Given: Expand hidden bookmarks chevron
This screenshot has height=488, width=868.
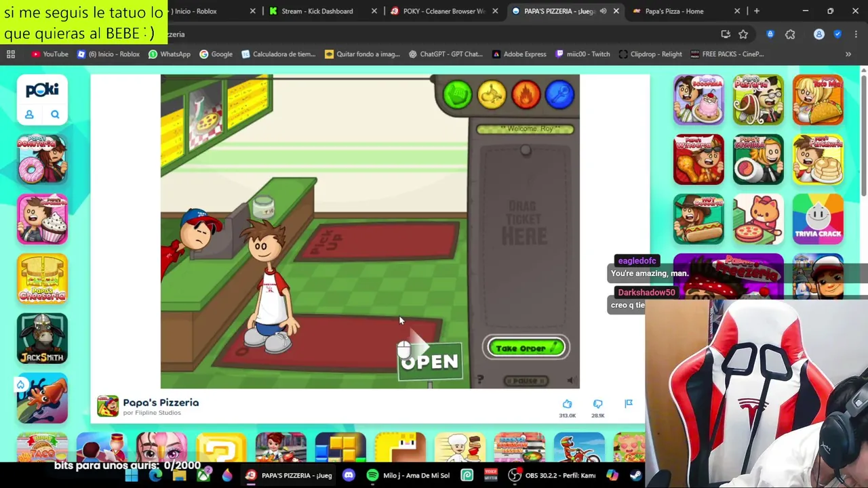Looking at the screenshot, I should coord(848,54).
